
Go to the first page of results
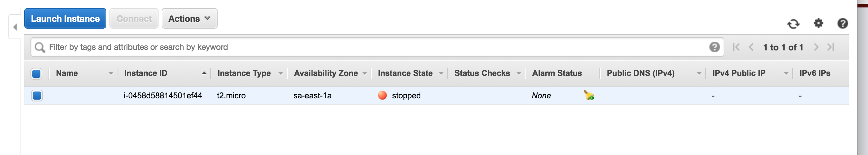[736, 47]
